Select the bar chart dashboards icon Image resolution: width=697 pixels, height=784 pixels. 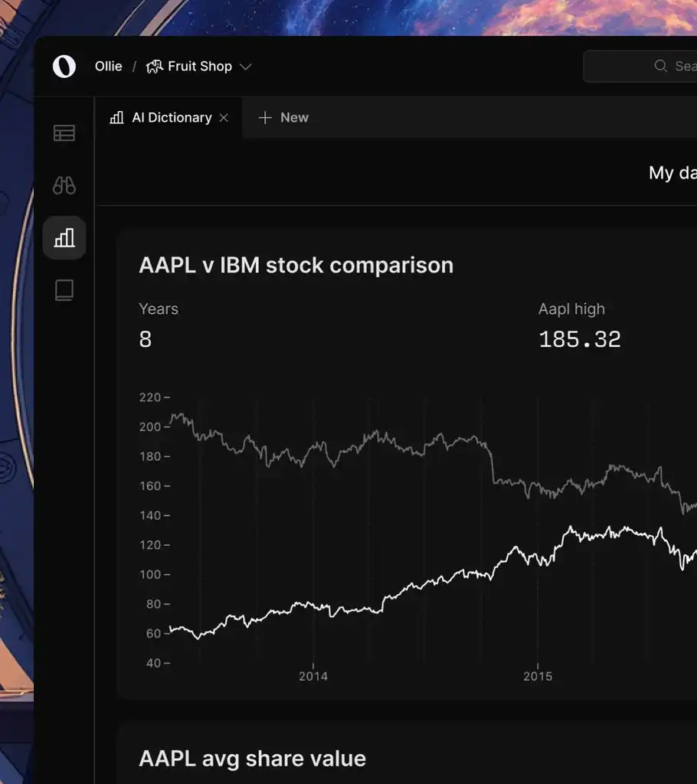pos(64,237)
